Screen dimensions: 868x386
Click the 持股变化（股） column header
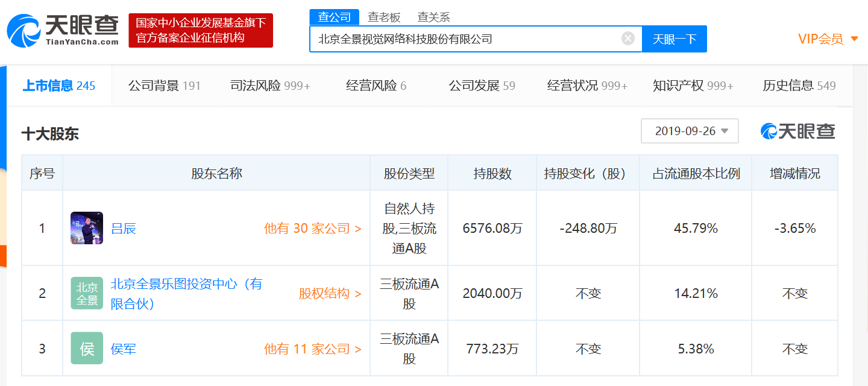point(588,174)
